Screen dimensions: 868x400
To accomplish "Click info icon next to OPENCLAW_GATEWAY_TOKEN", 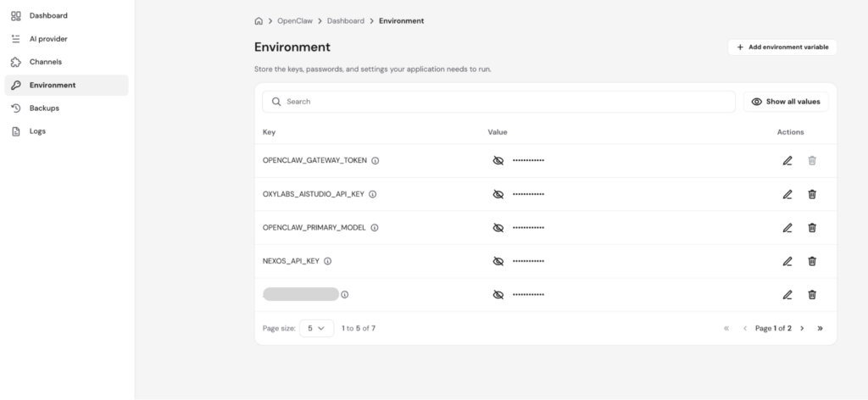I will click(x=376, y=160).
